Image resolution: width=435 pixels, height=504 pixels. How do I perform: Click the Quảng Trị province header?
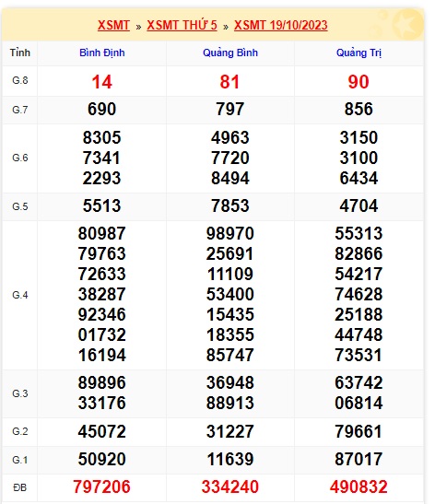pos(359,53)
